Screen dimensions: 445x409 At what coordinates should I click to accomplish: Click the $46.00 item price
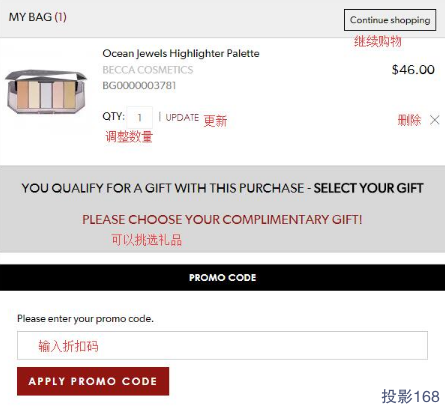(x=413, y=70)
